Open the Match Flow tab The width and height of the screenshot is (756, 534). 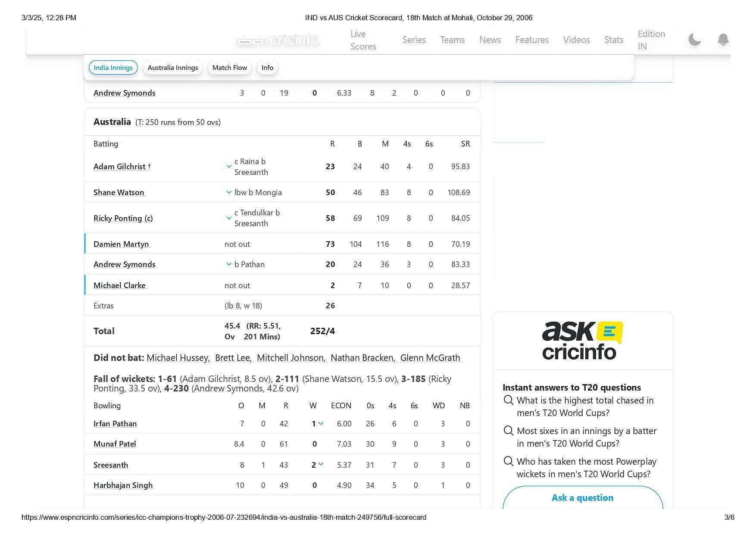click(x=230, y=68)
